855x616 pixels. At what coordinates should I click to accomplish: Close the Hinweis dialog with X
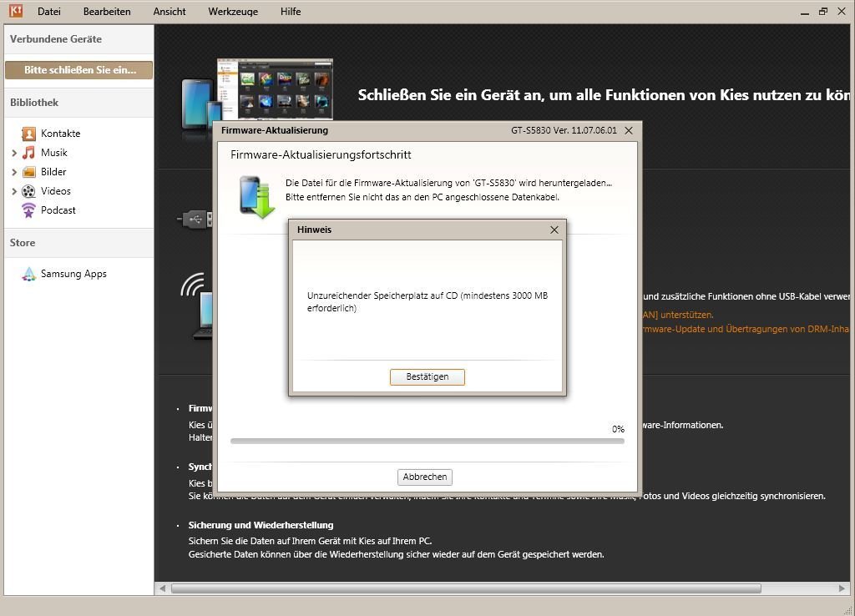[554, 230]
